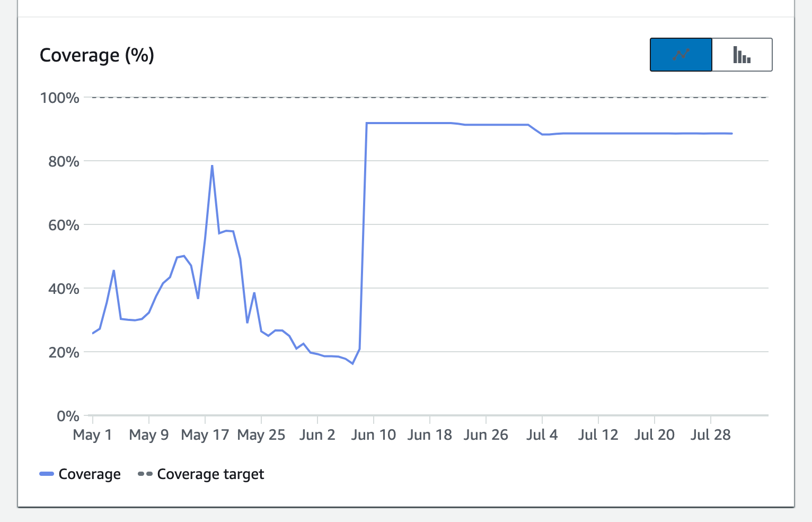812x522 pixels.
Task: Click the Jun 10 date label
Action: [374, 434]
